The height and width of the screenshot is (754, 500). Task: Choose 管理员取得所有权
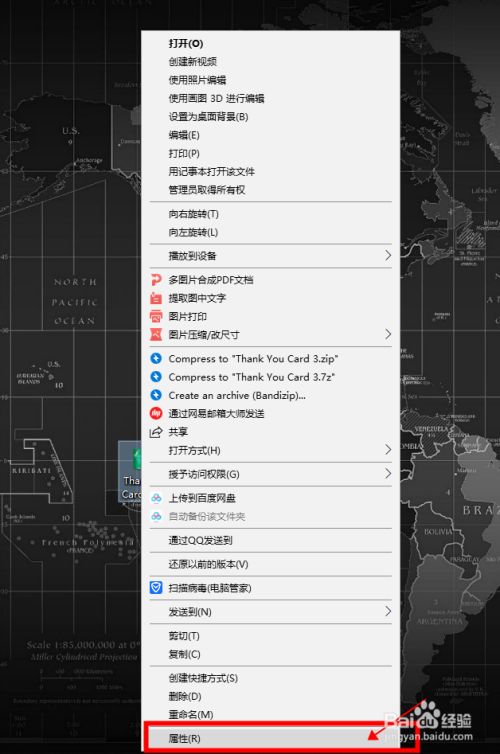[271, 189]
